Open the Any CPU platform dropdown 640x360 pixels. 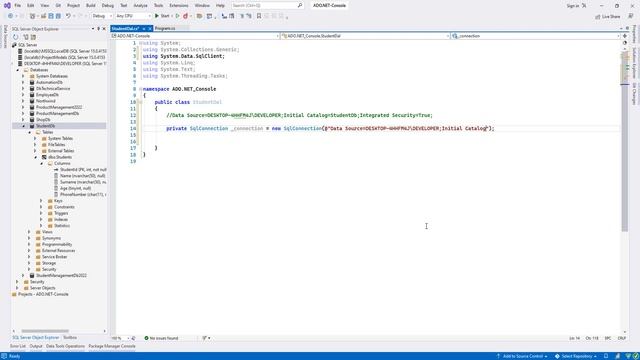133,16
